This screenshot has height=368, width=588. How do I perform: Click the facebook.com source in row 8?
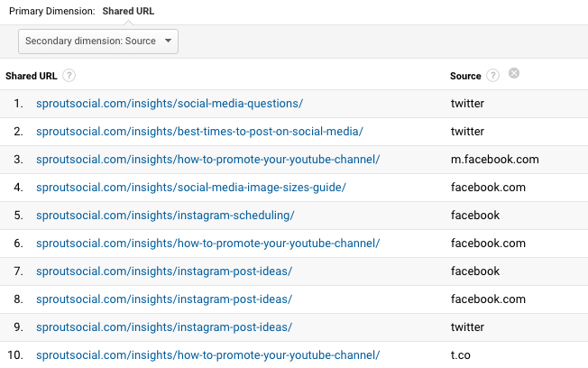(x=488, y=299)
